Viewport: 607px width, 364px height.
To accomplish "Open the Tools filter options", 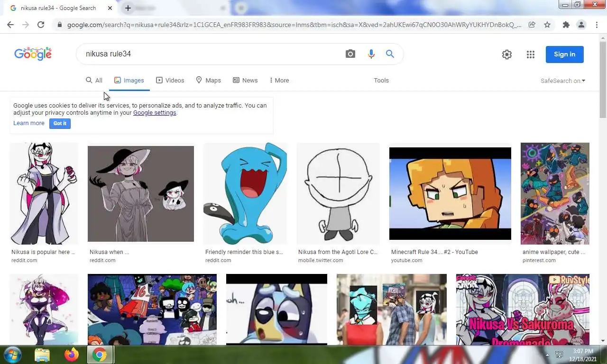I will coord(381,80).
